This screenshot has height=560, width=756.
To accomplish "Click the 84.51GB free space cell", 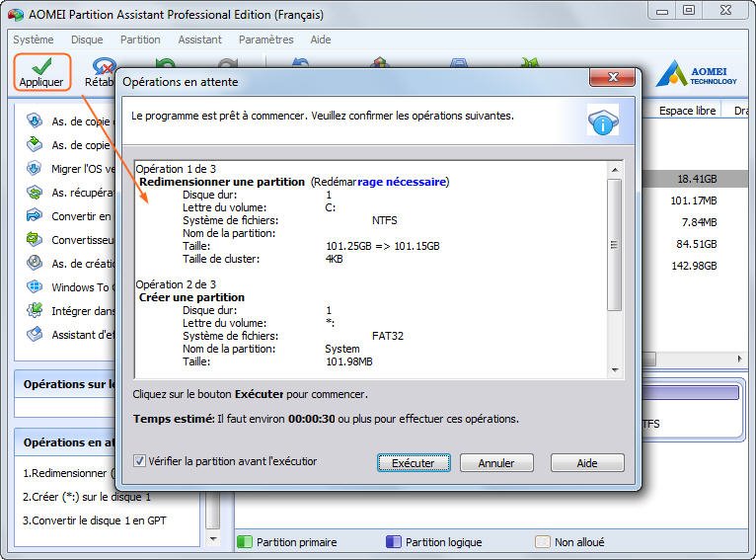I will tap(696, 244).
